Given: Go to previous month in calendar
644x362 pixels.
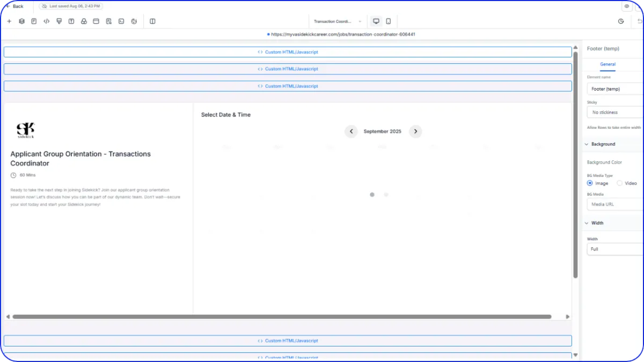Looking at the screenshot, I should 351,131.
